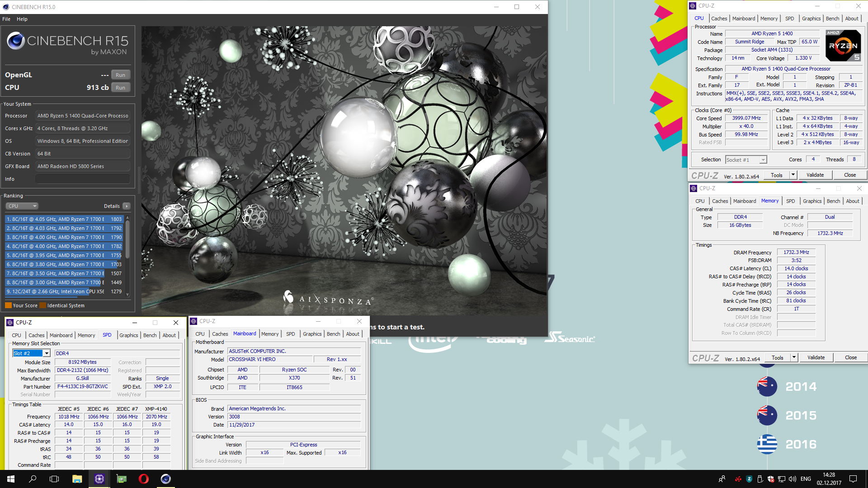
Task: Open Ranking CPU dropdown in Cinebench
Action: coord(22,206)
